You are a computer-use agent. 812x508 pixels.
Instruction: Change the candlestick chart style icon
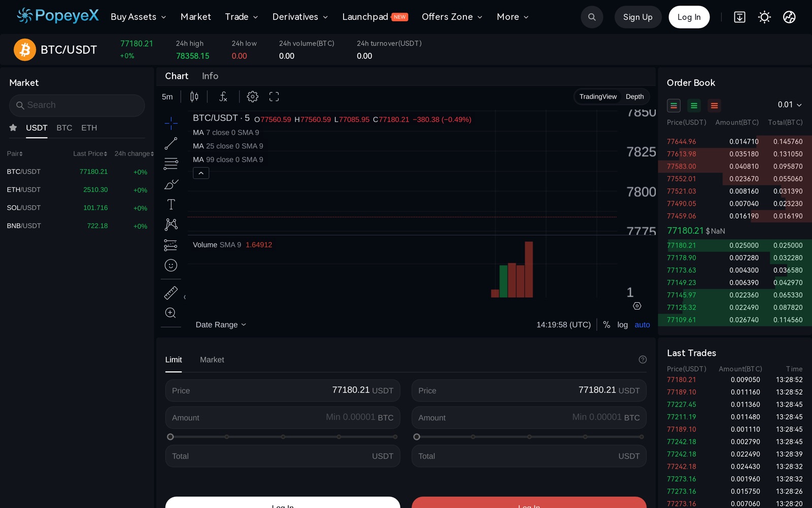click(x=194, y=97)
